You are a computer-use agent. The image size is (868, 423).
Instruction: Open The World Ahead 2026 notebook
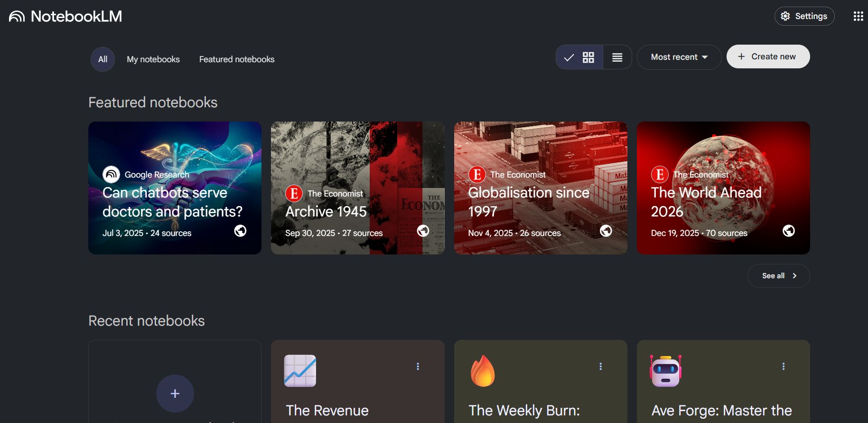pos(723,188)
